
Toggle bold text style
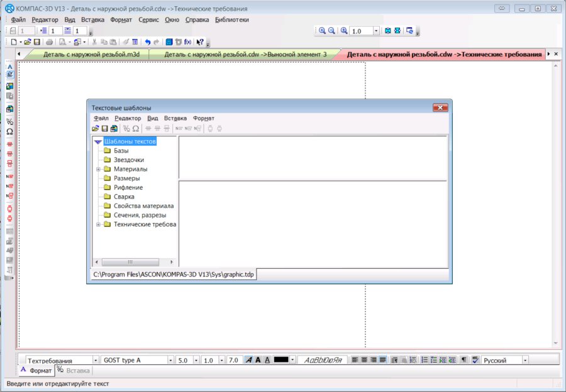(x=258, y=360)
